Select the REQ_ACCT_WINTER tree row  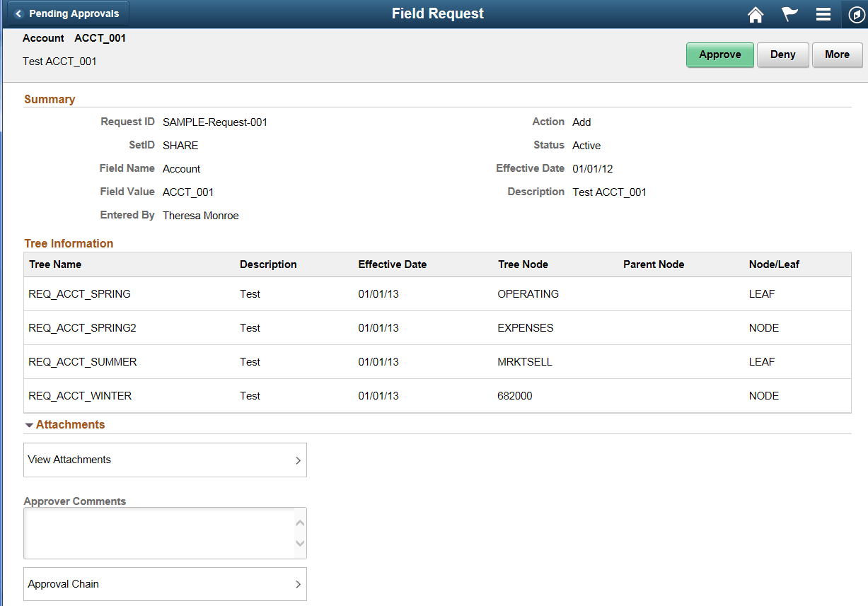(437, 396)
